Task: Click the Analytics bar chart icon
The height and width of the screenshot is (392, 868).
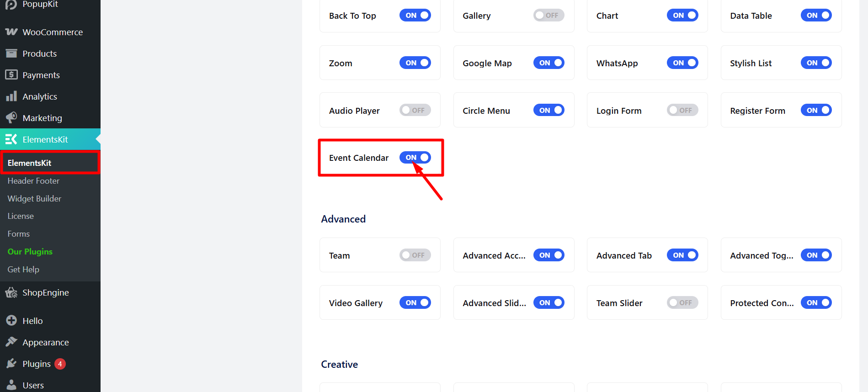Action: (x=11, y=96)
